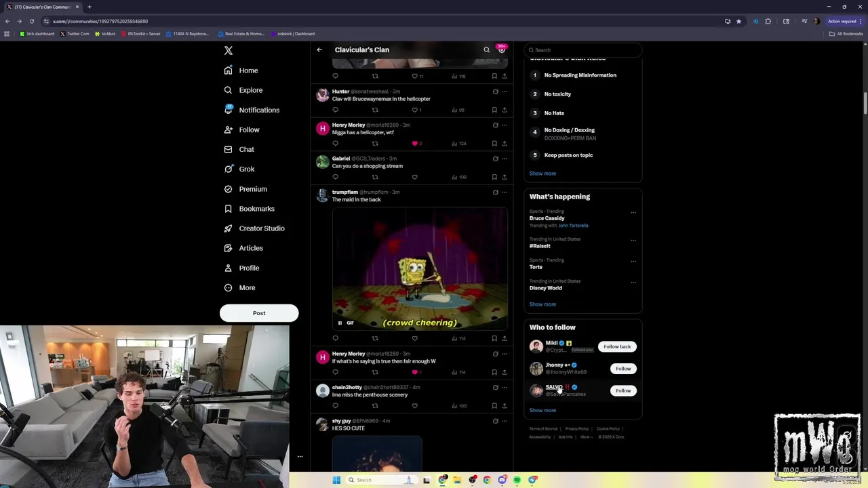Unlike Henry Morley's helicopter wtf post
The image size is (868, 488).
[x=416, y=144]
